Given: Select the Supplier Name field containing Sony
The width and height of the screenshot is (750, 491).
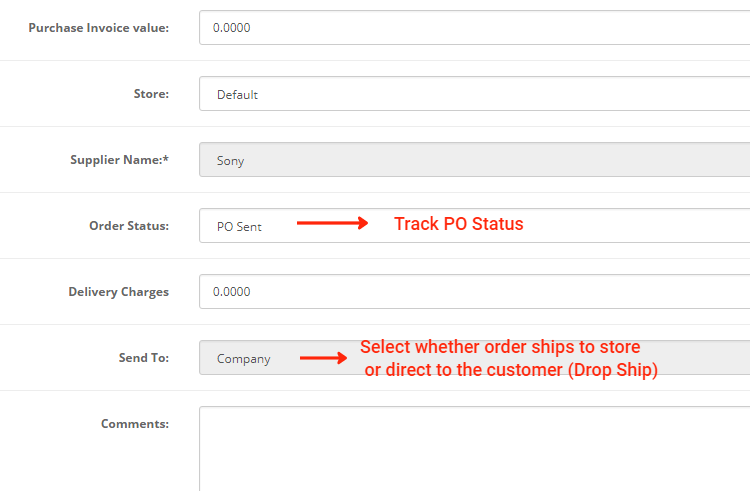Looking at the screenshot, I should (474, 160).
